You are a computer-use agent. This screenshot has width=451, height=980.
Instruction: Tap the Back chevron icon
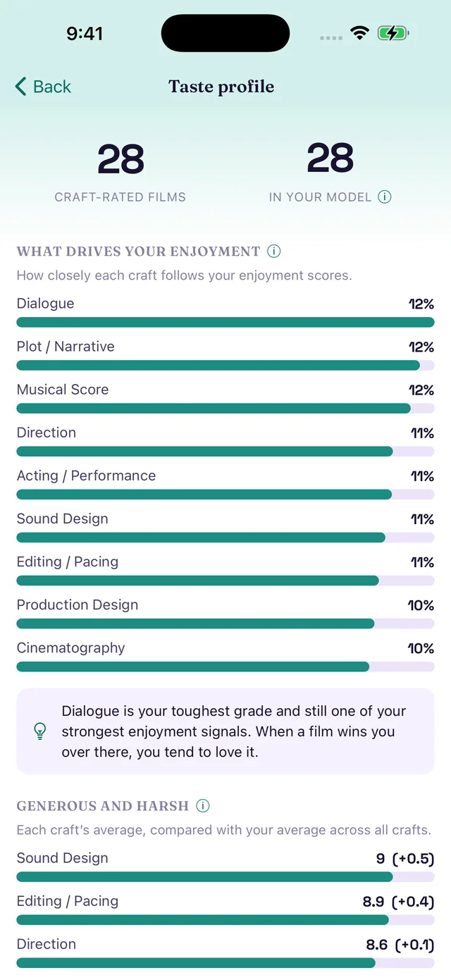point(21,87)
